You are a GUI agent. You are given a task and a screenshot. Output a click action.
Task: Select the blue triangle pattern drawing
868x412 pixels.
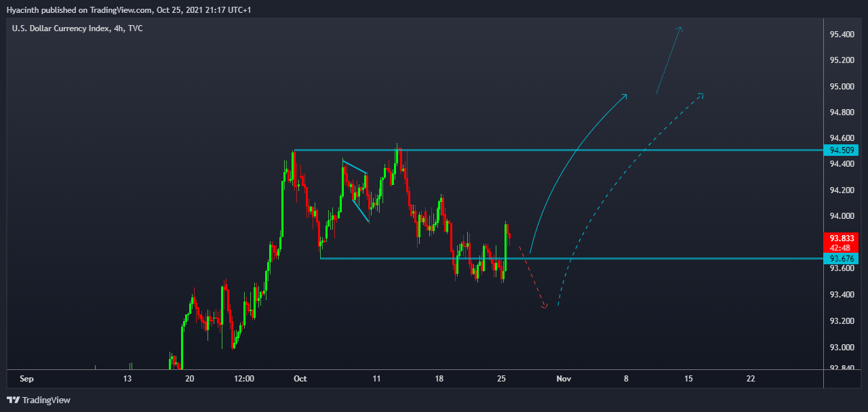click(x=355, y=190)
